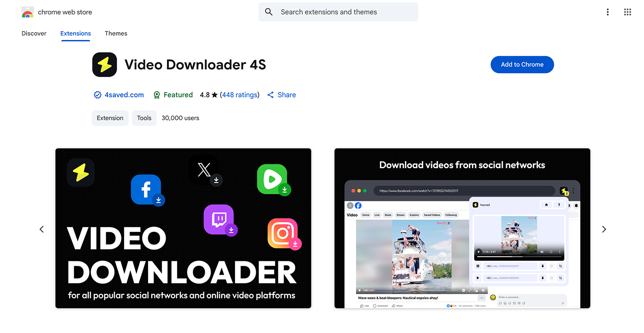The width and height of the screenshot is (644, 333).
Task: Click the Share icon
Action: [x=270, y=95]
